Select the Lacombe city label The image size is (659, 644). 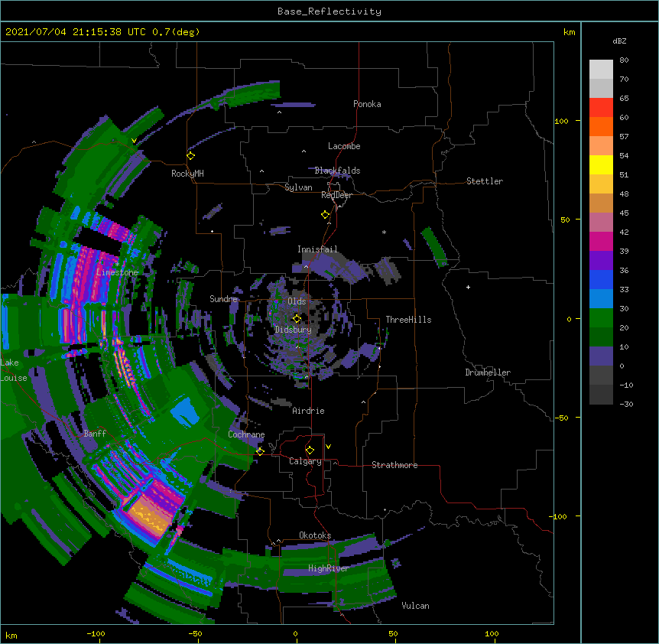(x=344, y=146)
